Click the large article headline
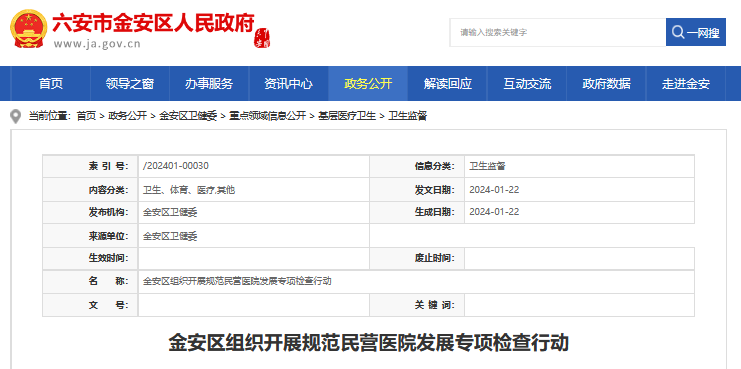The image size is (741, 369). [x=369, y=343]
